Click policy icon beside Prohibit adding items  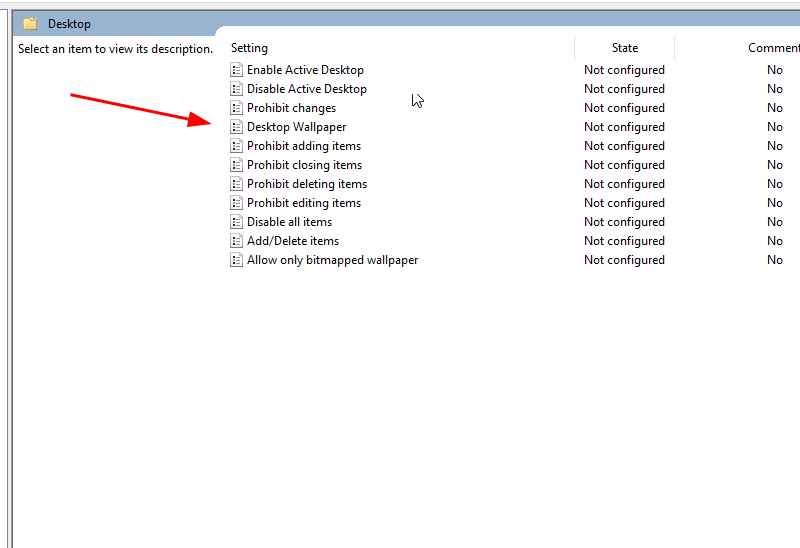[236, 146]
